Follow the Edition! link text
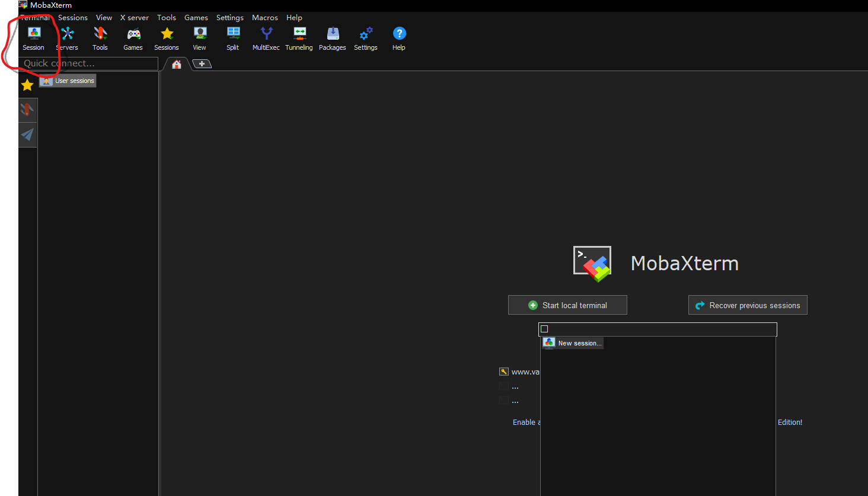868x496 pixels. 790,423
